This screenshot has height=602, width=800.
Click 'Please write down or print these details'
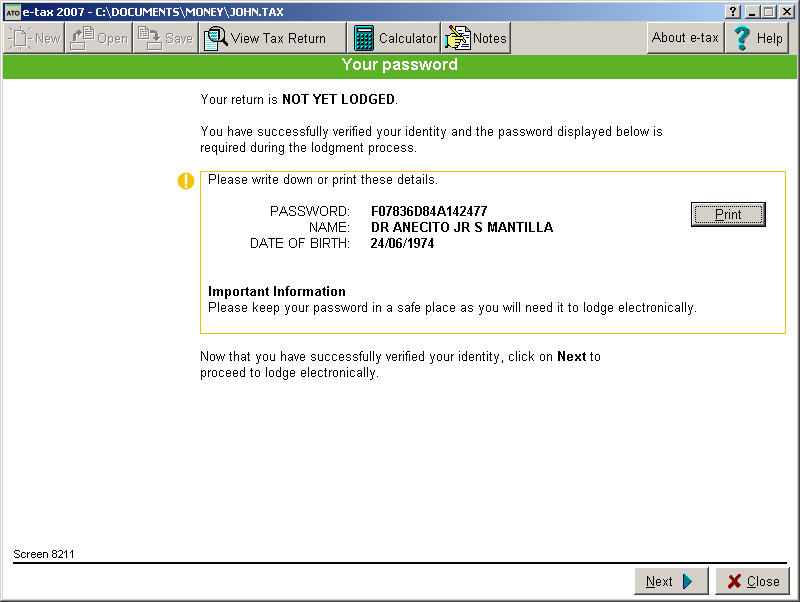(322, 180)
